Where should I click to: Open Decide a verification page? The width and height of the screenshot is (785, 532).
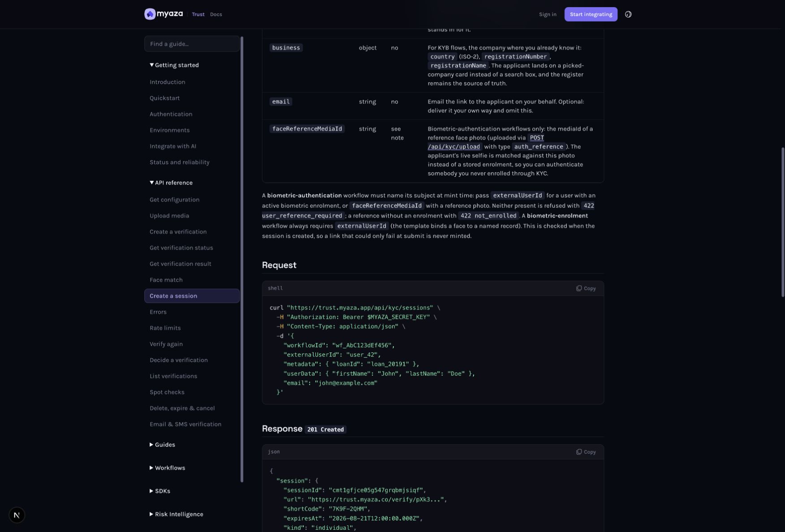click(x=178, y=360)
